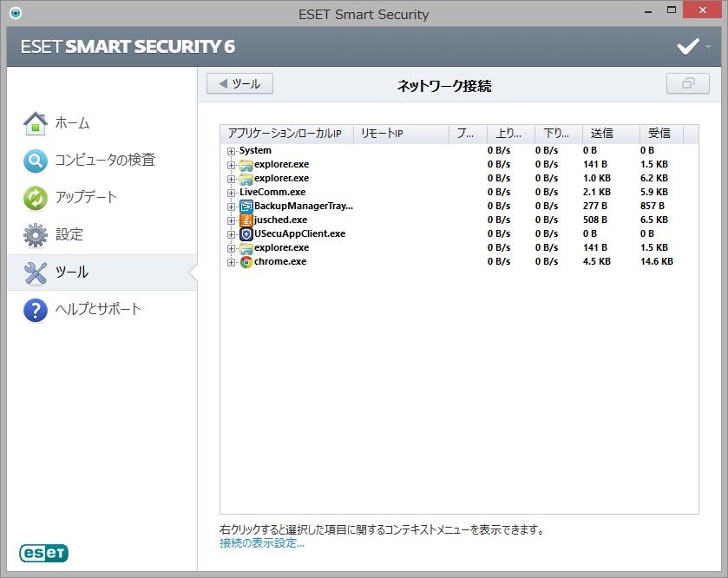Click the 277 B sent value

(594, 207)
